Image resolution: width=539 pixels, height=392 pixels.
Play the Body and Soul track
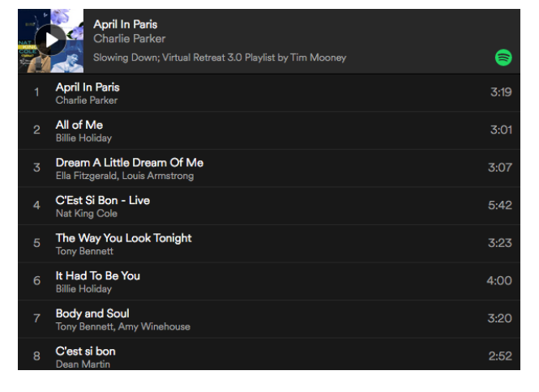tap(92, 313)
